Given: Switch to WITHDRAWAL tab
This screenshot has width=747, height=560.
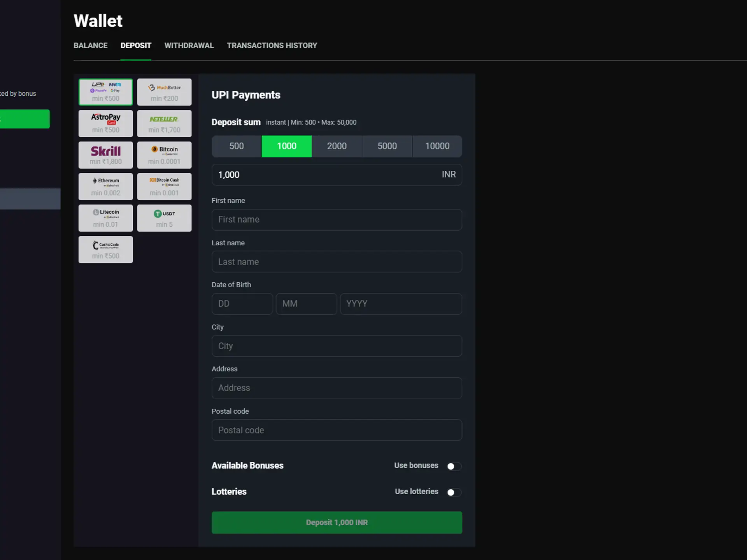Looking at the screenshot, I should pos(189,45).
